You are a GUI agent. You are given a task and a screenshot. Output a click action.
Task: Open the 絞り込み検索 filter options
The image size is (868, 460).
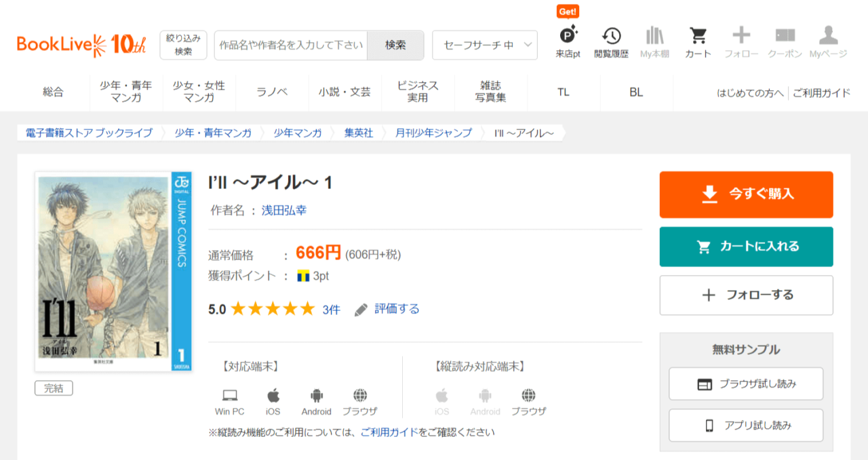pos(183,45)
